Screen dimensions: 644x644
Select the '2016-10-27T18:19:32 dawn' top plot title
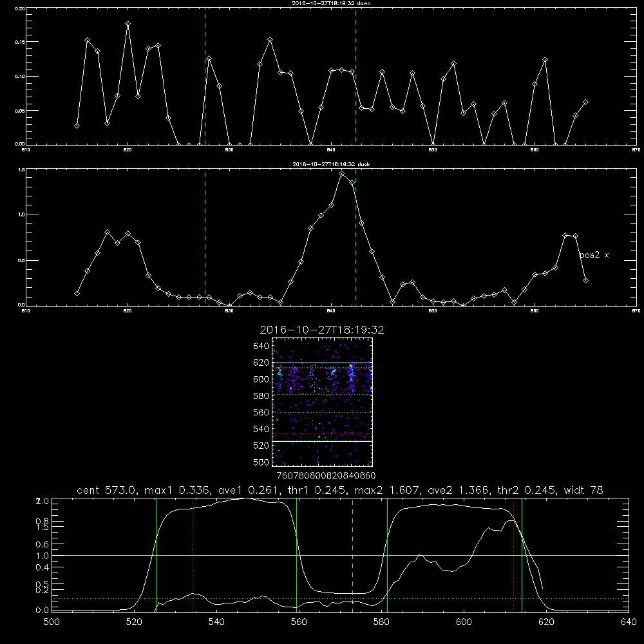[331, 3]
